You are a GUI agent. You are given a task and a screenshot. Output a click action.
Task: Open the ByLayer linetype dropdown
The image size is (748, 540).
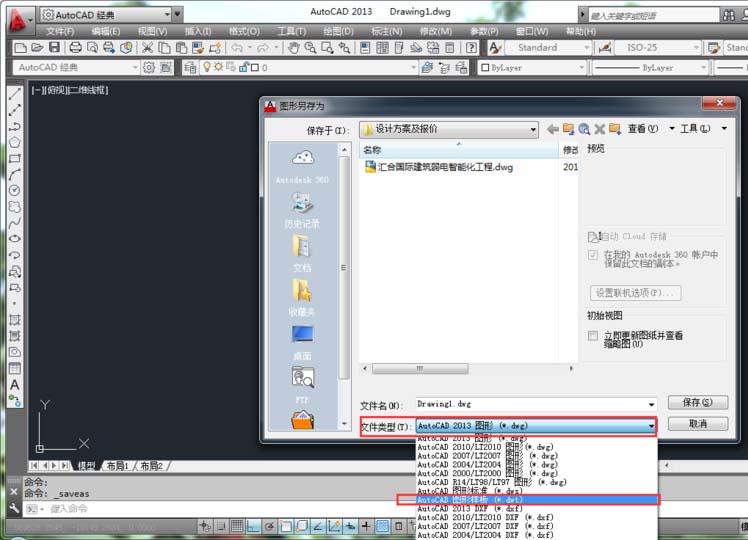pos(650,68)
